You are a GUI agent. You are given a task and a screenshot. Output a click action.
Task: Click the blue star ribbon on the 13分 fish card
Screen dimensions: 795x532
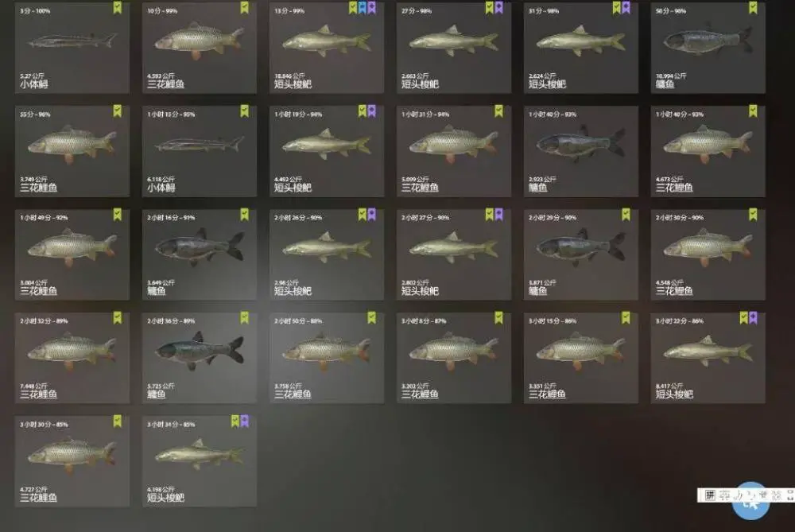[x=362, y=8]
